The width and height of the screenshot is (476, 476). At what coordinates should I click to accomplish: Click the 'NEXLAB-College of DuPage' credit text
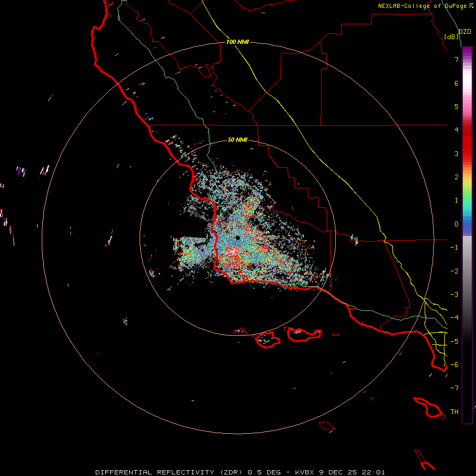(x=423, y=6)
